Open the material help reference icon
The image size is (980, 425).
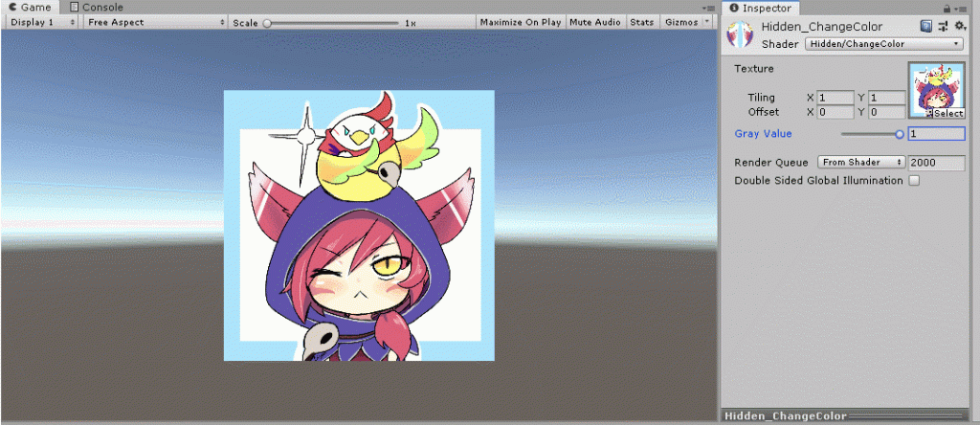pos(926,26)
